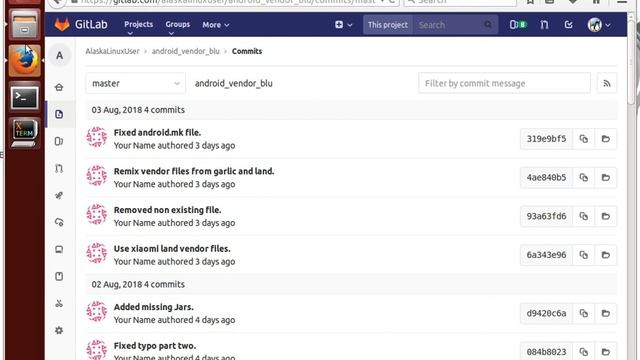Image resolution: width=640 pixels, height=360 pixels.
Task: Open the user avatar menu
Action: 599,25
